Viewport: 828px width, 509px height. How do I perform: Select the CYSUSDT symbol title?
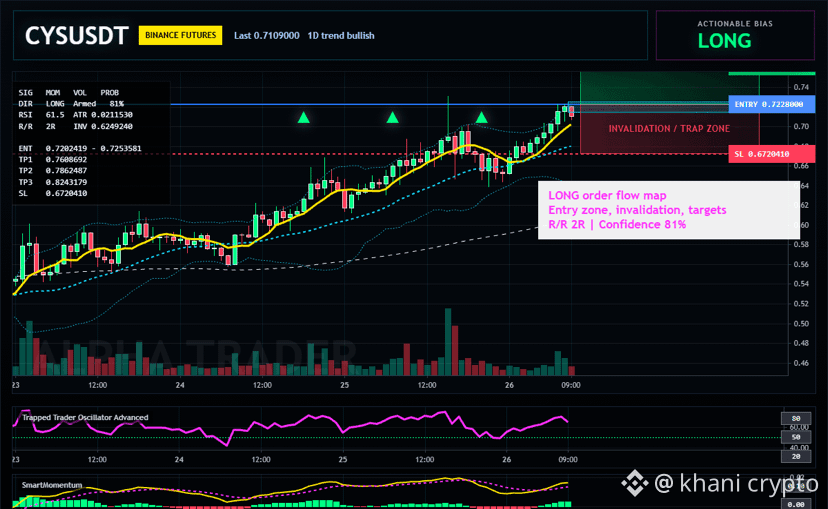[76, 36]
